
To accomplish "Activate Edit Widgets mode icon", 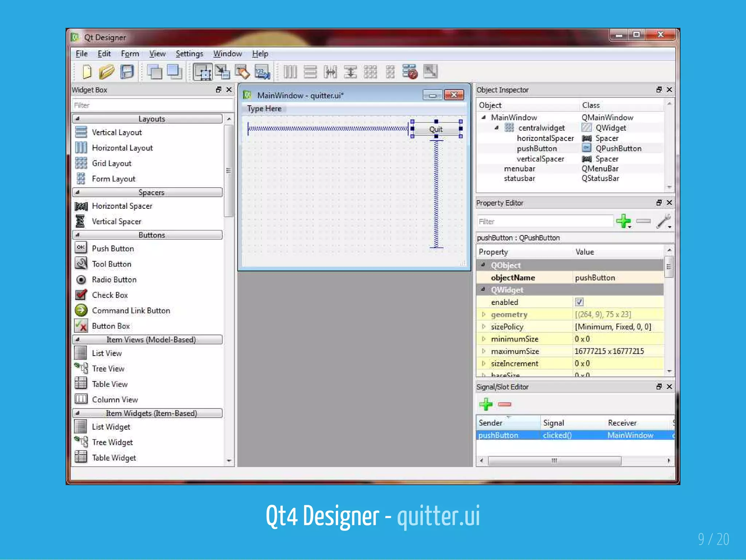I will tap(203, 72).
